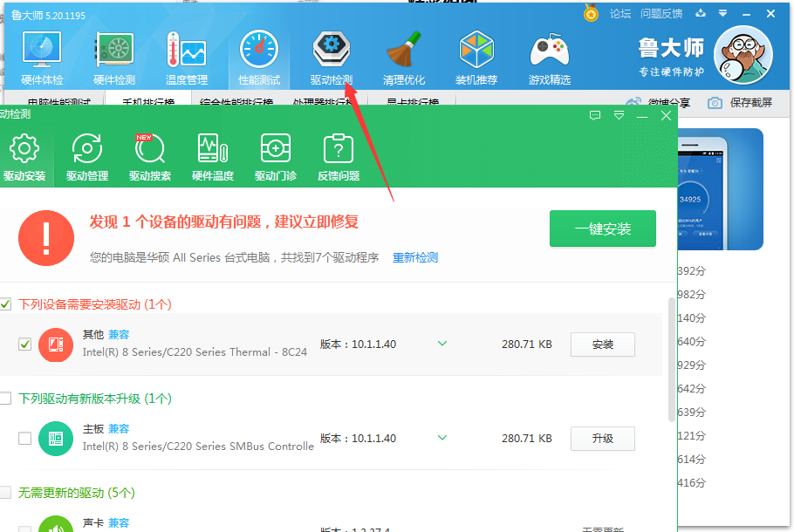
Task: Open menu triangle icon in green title bar
Action: [619, 116]
